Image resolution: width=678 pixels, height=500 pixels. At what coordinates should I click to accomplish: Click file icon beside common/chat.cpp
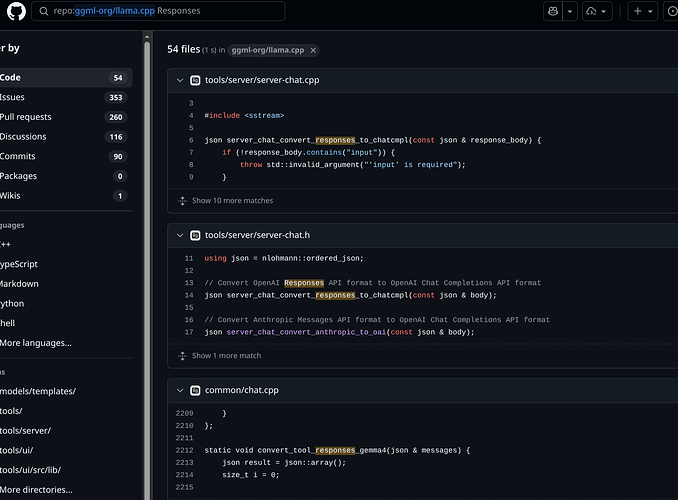[x=195, y=391]
